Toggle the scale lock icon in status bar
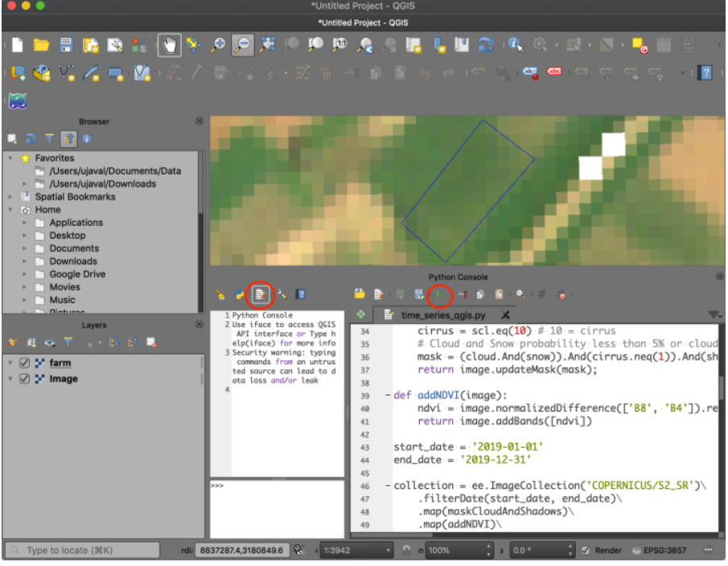Image resolution: width=728 pixels, height=566 pixels. tap(406, 550)
